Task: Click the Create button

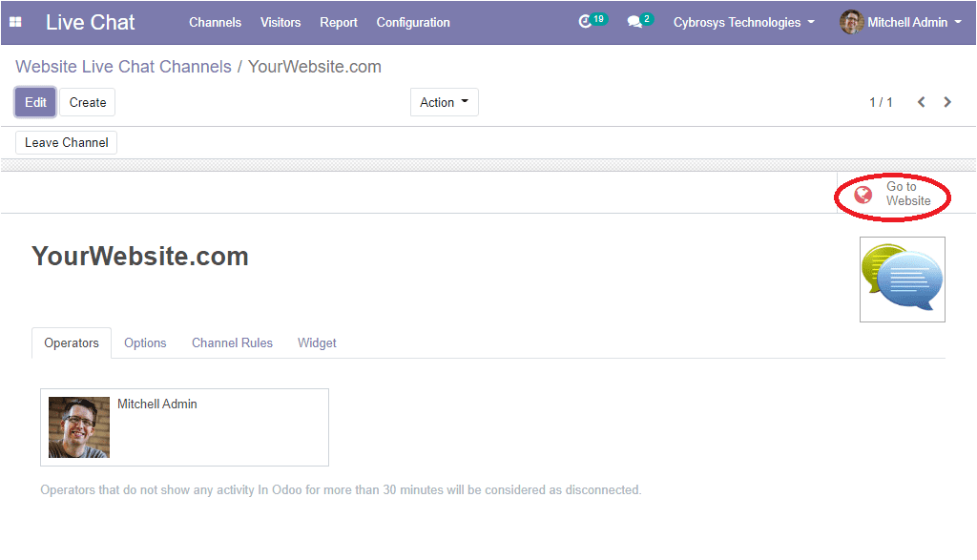Action: 87,102
